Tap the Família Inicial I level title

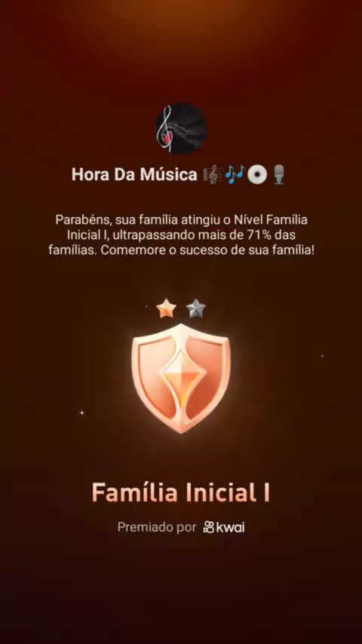tap(181, 492)
